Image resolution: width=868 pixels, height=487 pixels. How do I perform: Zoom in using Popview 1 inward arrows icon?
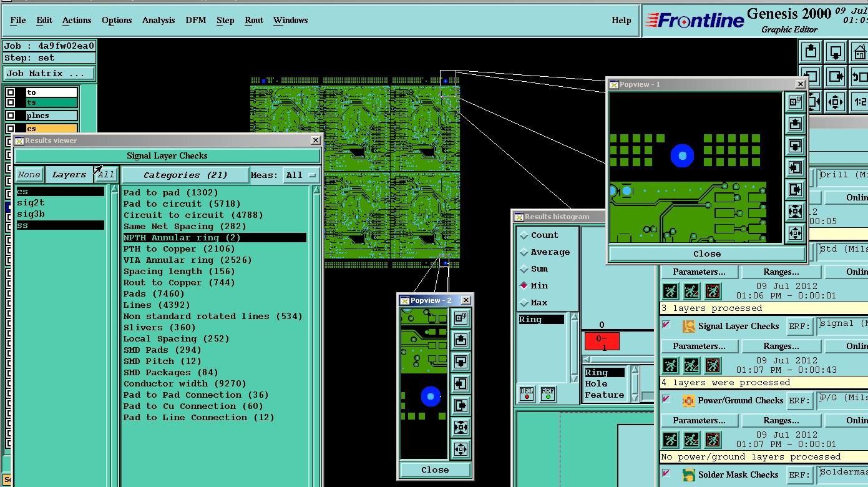[x=795, y=212]
